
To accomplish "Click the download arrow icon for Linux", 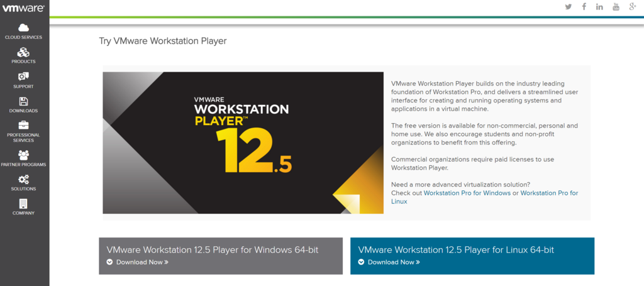I will tap(361, 262).
